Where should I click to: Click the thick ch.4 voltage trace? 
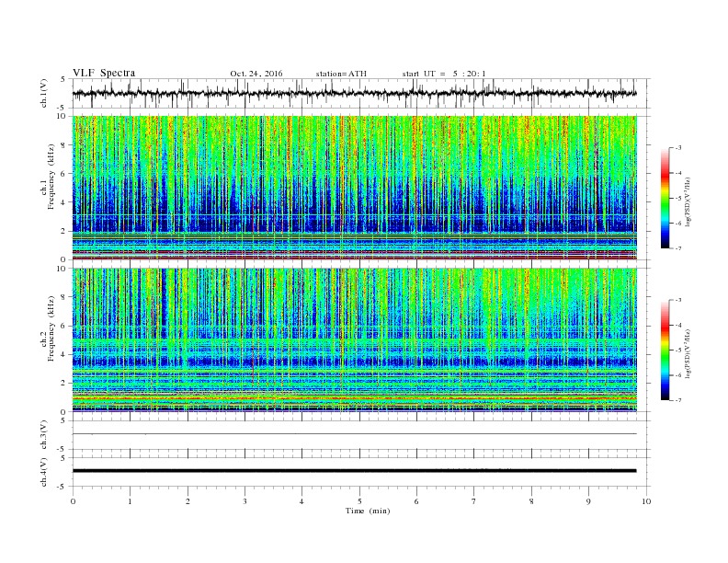(354, 471)
